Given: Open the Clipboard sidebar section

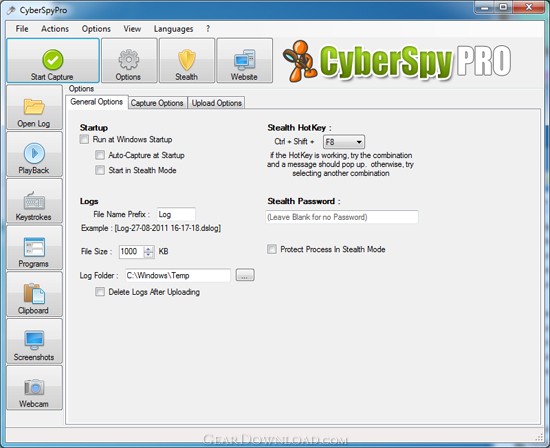Looking at the screenshot, I should click(34, 294).
